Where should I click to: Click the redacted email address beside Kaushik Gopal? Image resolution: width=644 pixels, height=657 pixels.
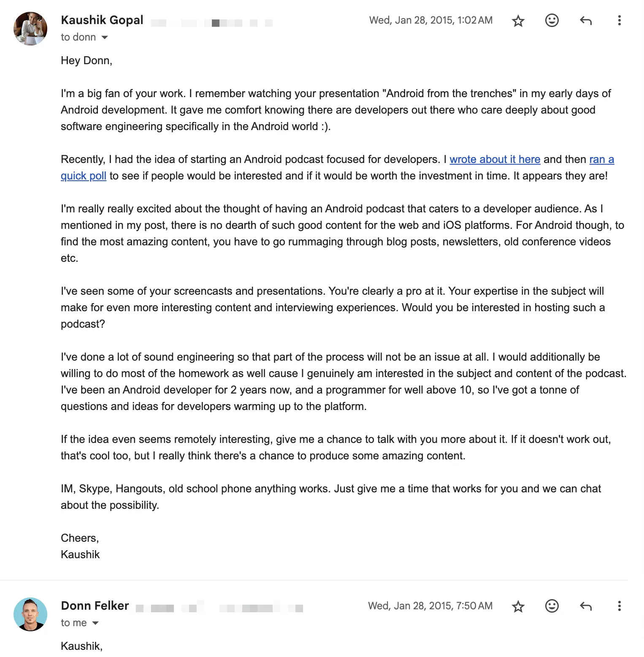tap(211, 22)
